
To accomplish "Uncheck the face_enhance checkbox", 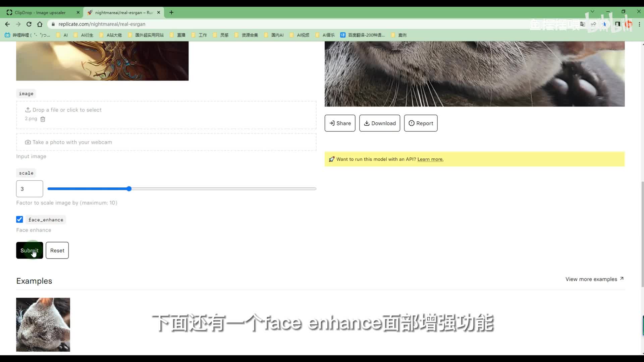I will coord(19,220).
